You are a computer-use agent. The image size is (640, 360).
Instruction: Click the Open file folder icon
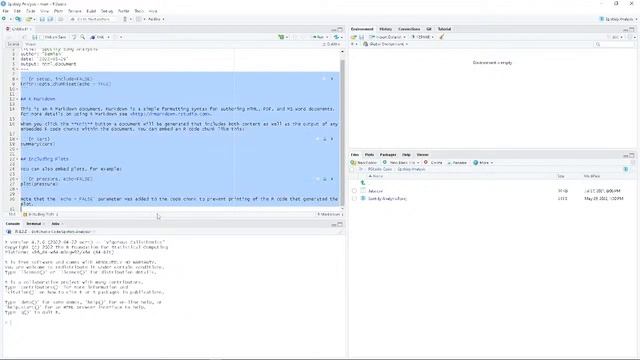point(29,19)
